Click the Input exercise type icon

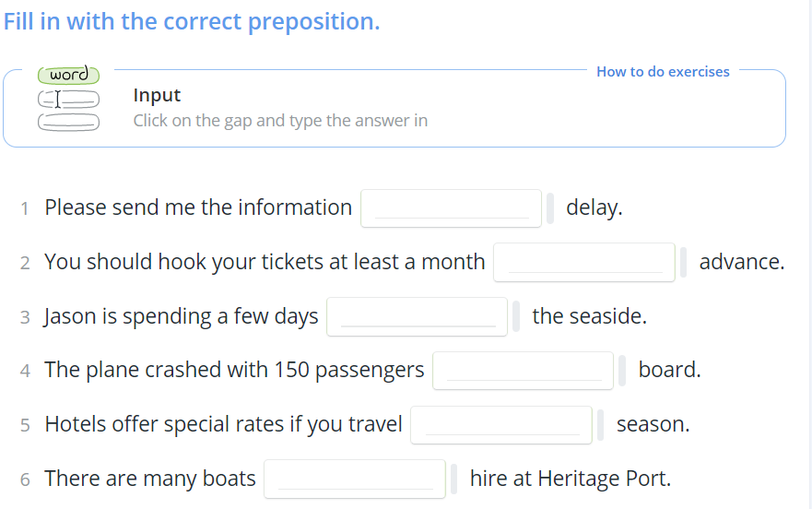tap(68, 98)
